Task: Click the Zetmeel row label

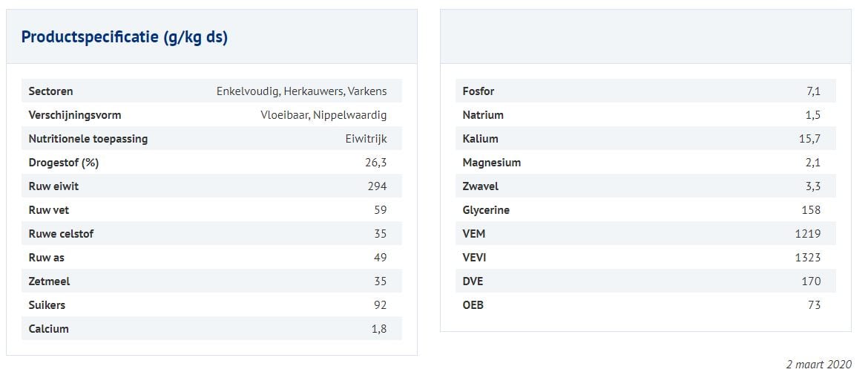Action: (x=49, y=281)
